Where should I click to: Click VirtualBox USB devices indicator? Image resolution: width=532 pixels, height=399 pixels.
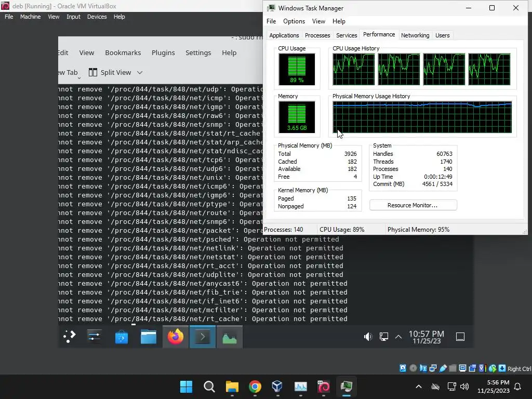tap(443, 368)
